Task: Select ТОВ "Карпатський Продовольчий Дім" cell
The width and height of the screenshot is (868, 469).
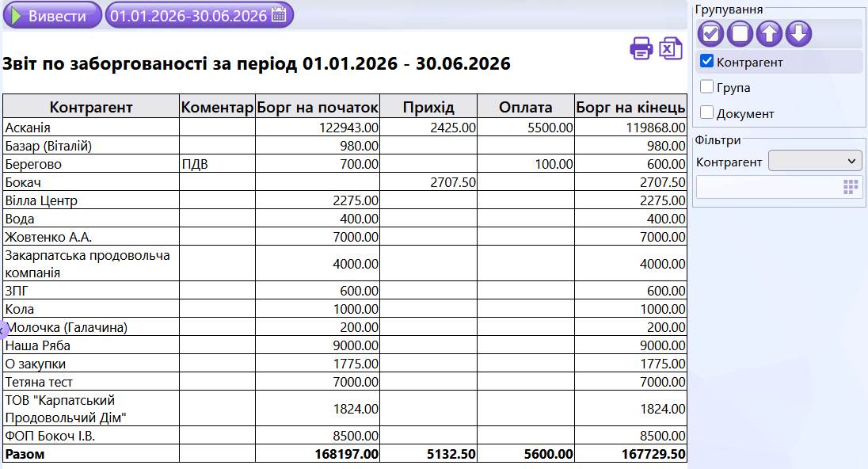Action: [91, 409]
